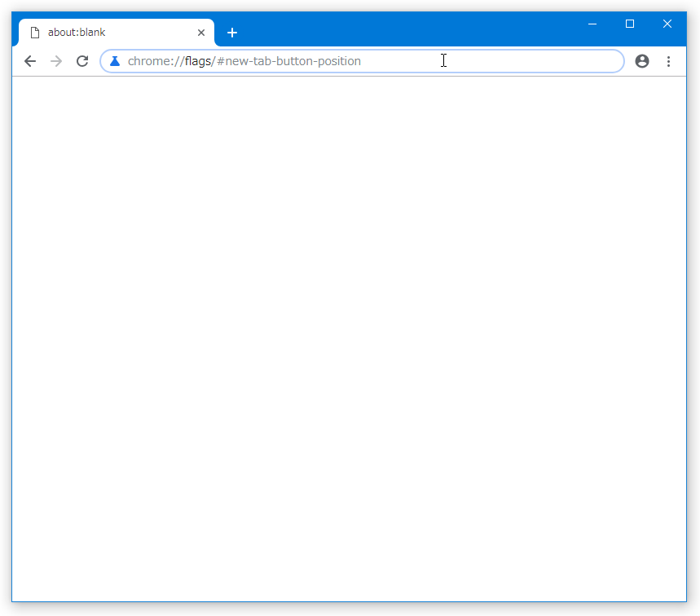The width and height of the screenshot is (700, 616).
Task: Open a new tab with the plus button
Action: [x=232, y=33]
